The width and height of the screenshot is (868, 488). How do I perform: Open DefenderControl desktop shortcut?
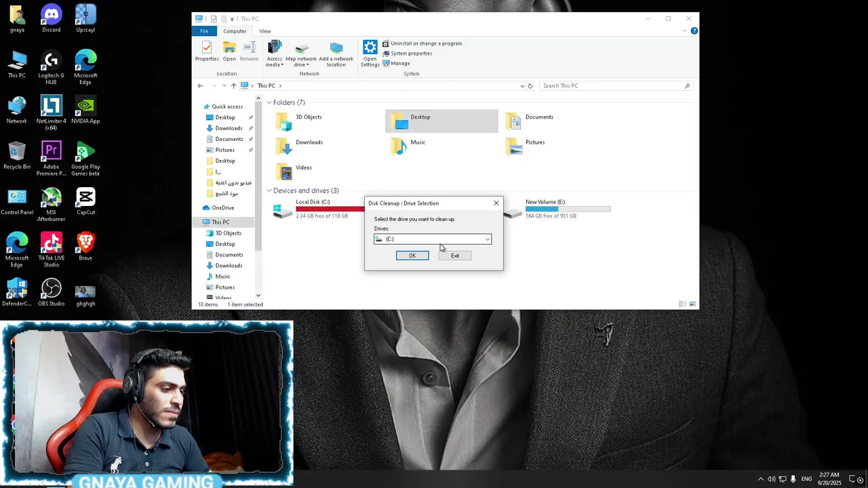pyautogui.click(x=17, y=292)
